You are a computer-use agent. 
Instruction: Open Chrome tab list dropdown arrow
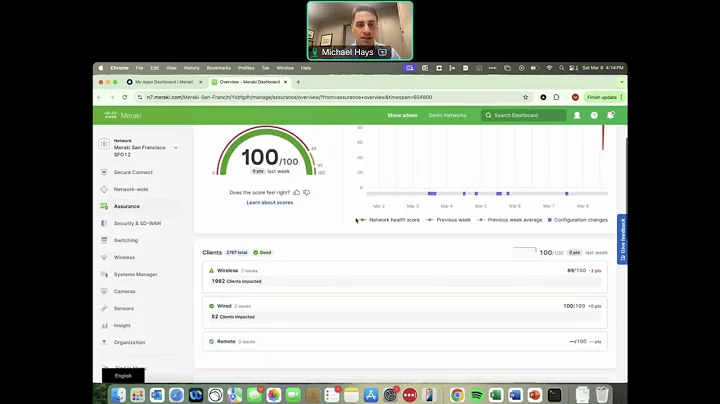click(622, 82)
